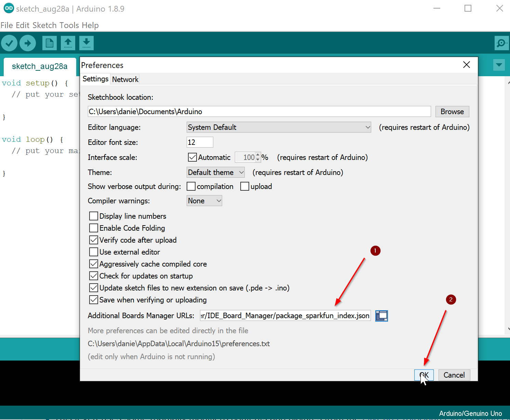Click the Arduino logo in title bar
Viewport: 510px width, 420px height.
9,8
